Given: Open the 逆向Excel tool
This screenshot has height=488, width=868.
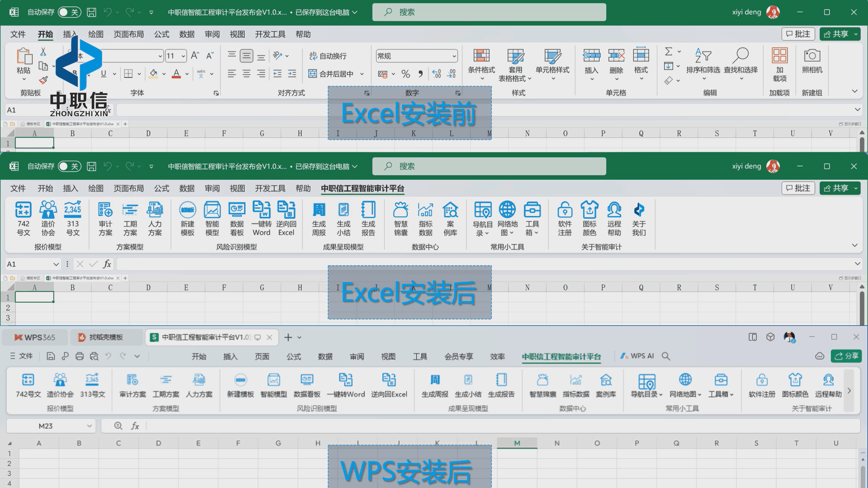Looking at the screenshot, I should point(286,219).
